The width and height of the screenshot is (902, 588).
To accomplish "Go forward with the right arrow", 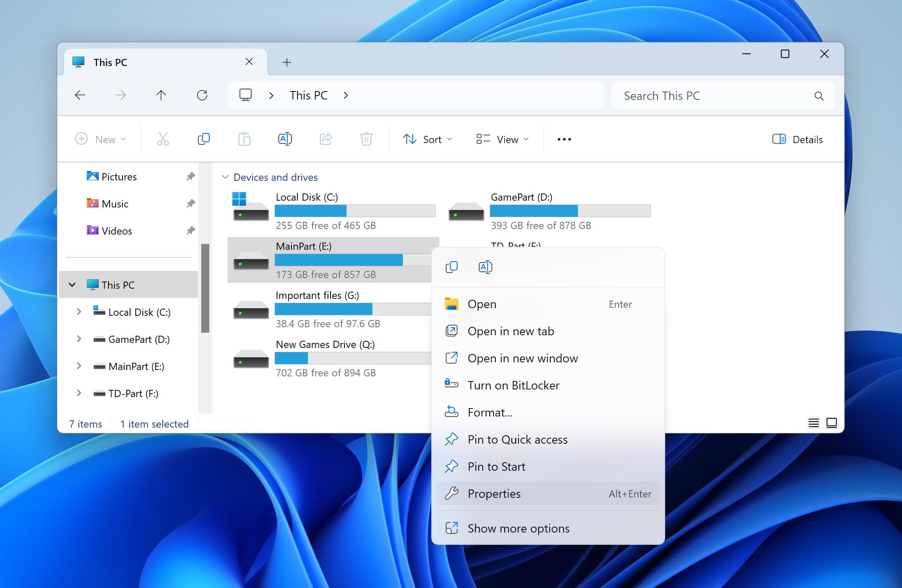I will [x=121, y=95].
